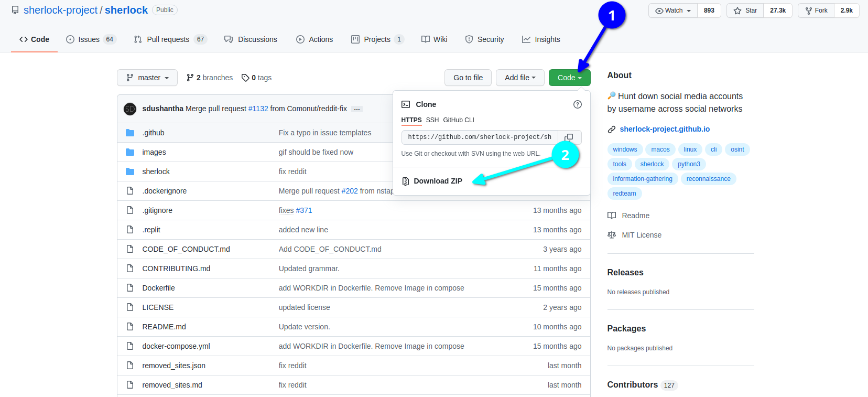
Task: Open the Projects tab
Action: tap(377, 39)
